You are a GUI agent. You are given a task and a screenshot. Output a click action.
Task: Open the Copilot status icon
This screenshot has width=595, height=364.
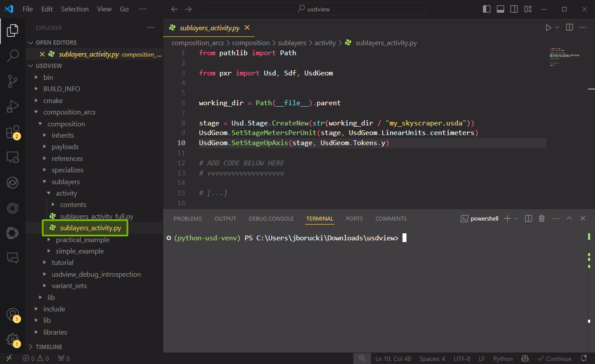(525, 359)
